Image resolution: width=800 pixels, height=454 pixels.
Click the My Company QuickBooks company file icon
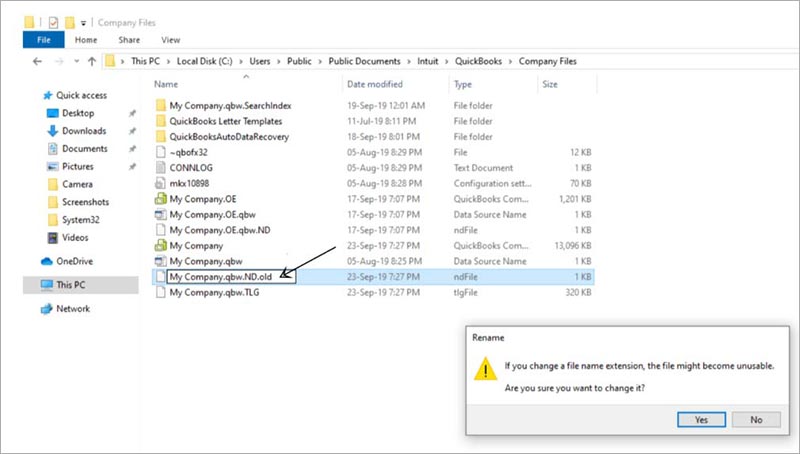[x=161, y=245]
